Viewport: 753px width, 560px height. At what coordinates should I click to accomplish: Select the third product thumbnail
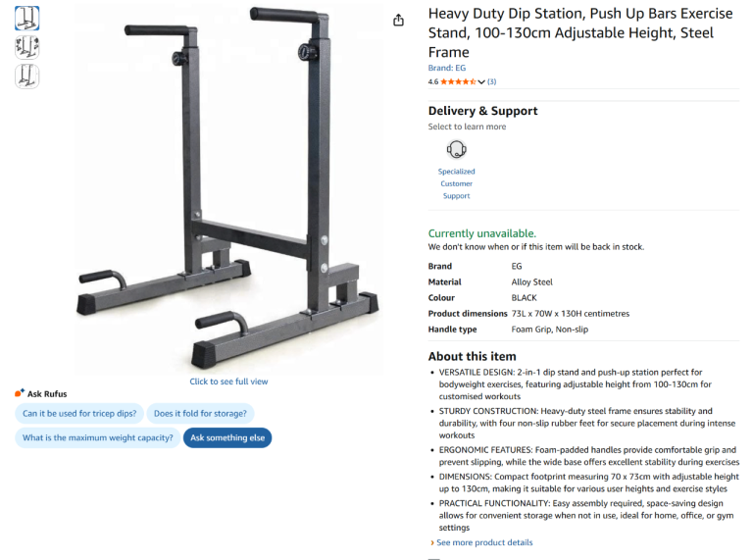click(x=27, y=76)
